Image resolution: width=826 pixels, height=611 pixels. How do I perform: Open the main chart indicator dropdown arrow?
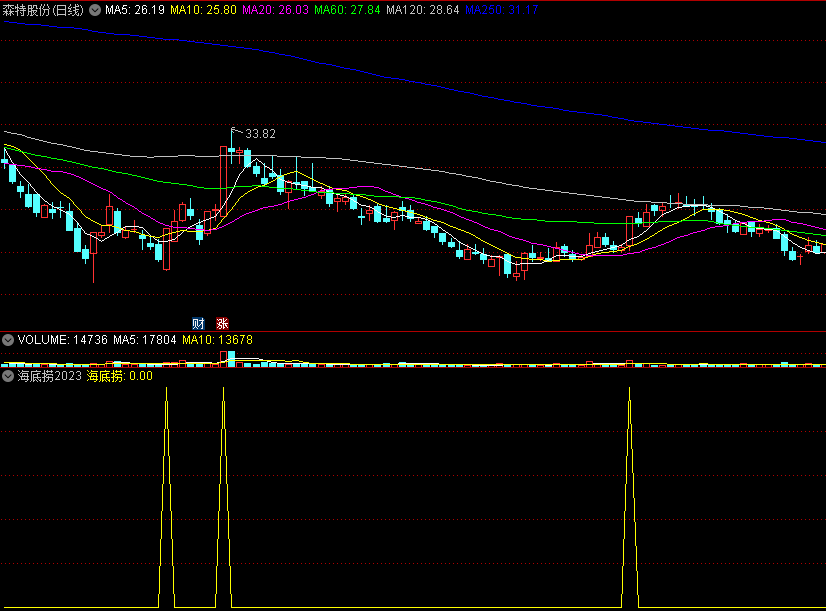[95, 10]
